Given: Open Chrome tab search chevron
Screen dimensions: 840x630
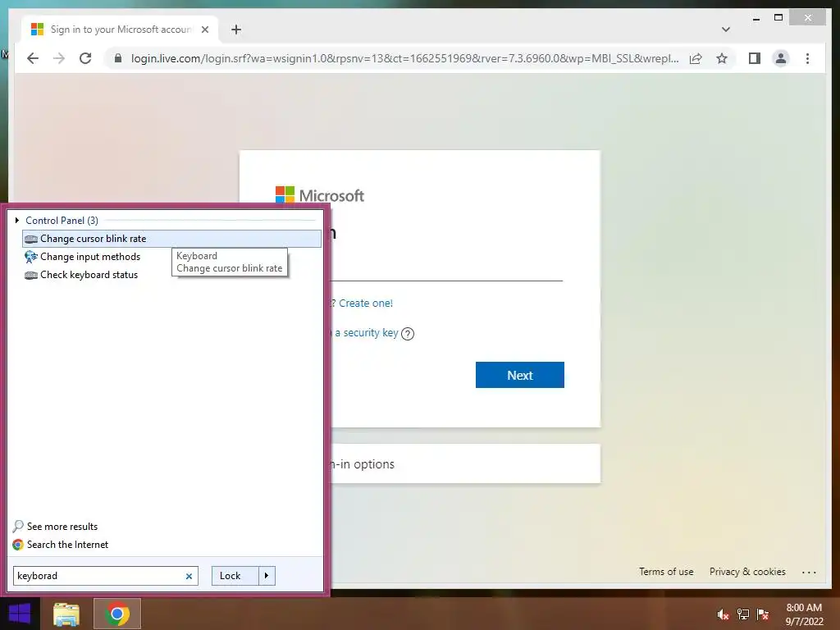Looking at the screenshot, I should 725,30.
